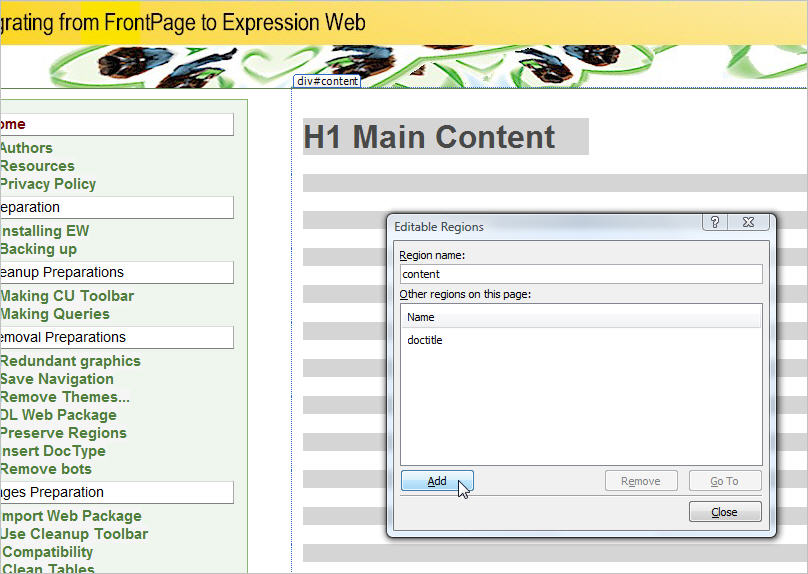Click the Removal Preparations section header
808x574 pixels.
click(116, 337)
